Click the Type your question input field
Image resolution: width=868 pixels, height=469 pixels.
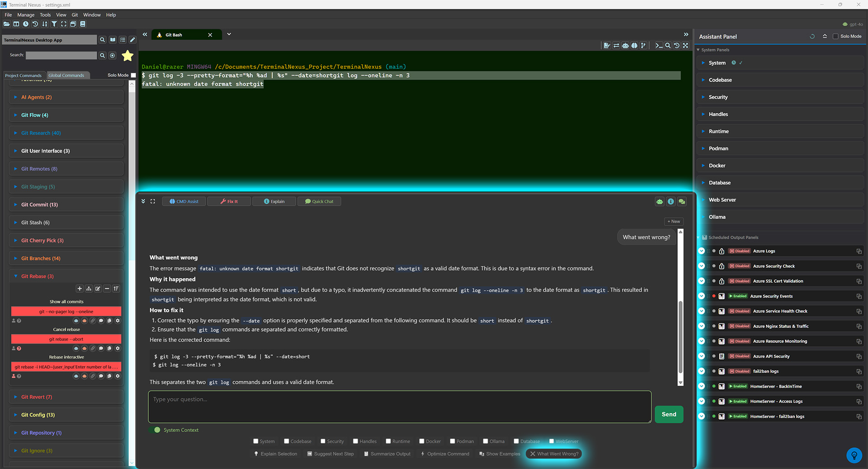click(400, 407)
